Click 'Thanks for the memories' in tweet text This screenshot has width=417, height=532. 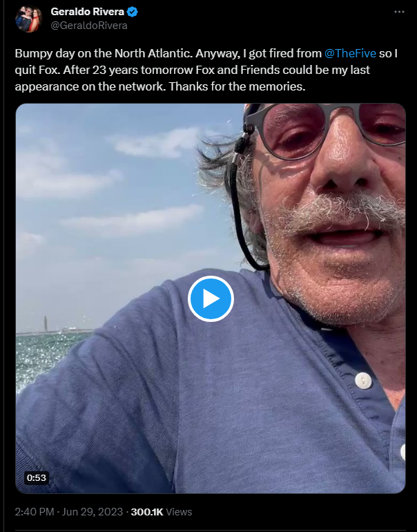[x=237, y=86]
